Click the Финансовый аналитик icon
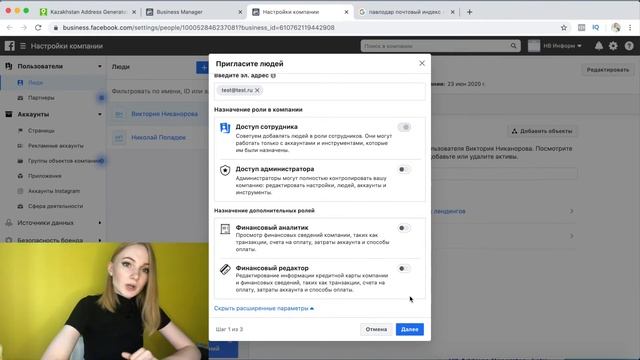This screenshot has height=360, width=640. (x=225, y=229)
